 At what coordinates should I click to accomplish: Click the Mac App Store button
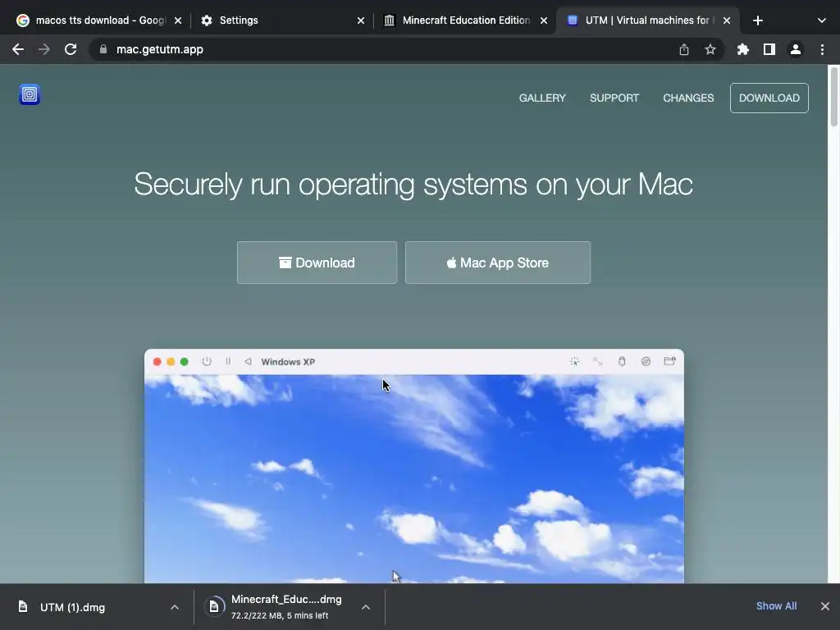[x=498, y=262]
